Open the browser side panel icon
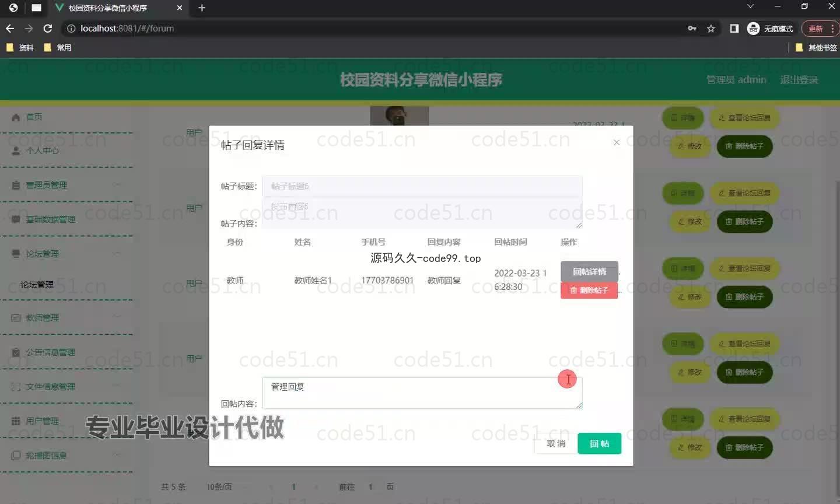840x504 pixels. 734,28
